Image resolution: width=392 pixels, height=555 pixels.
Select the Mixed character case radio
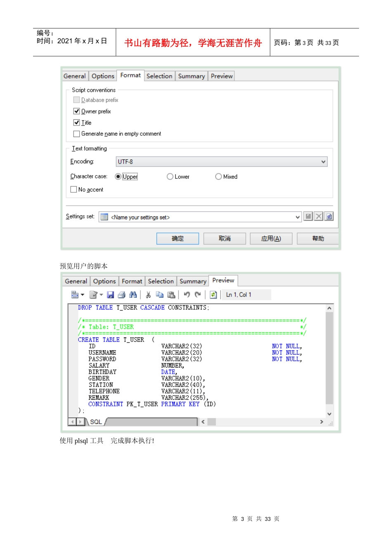[219, 176]
